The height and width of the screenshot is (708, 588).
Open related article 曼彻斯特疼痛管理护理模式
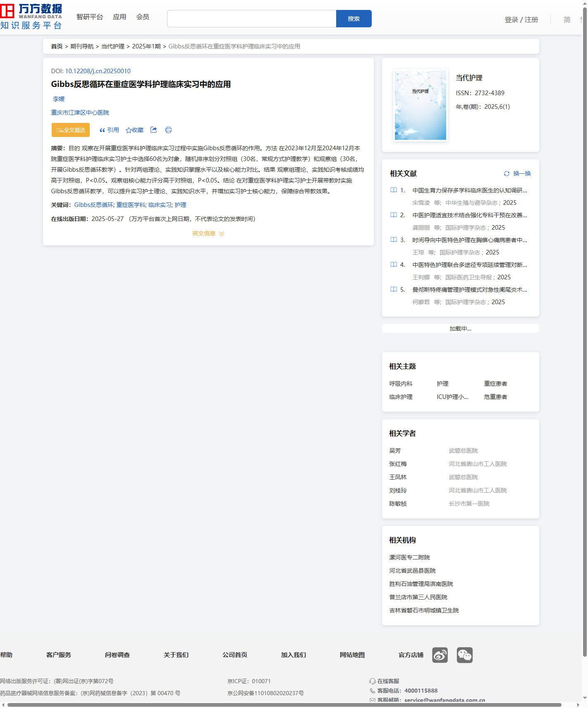click(470, 290)
